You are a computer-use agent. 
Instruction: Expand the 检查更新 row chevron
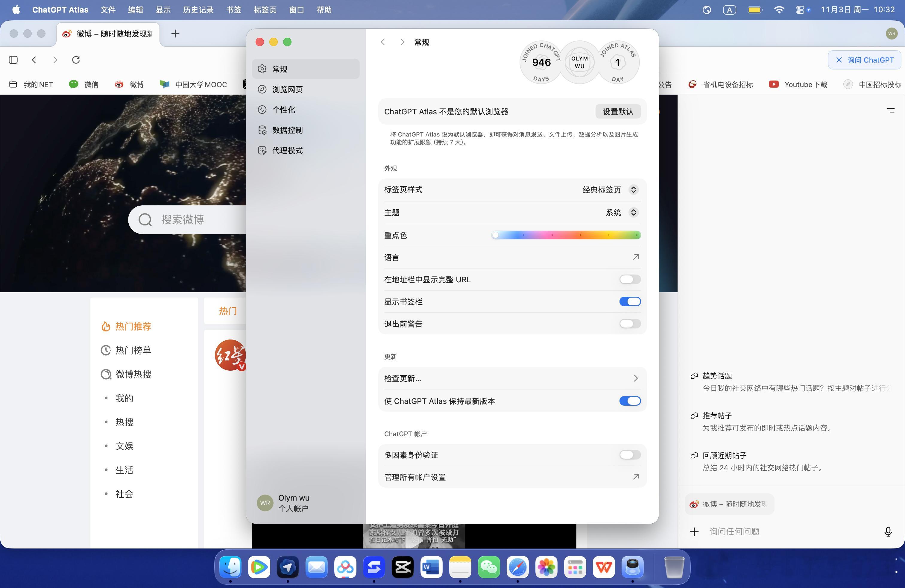(635, 378)
